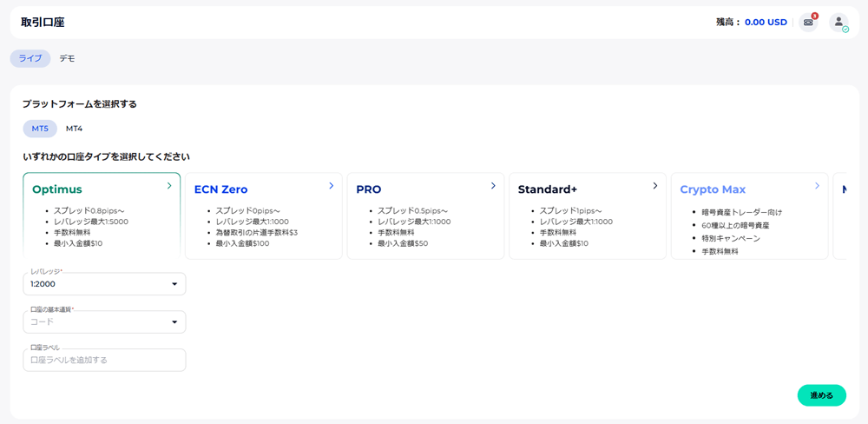Select the MT4 platform option
Screen dimensions: 868x424
coord(75,129)
